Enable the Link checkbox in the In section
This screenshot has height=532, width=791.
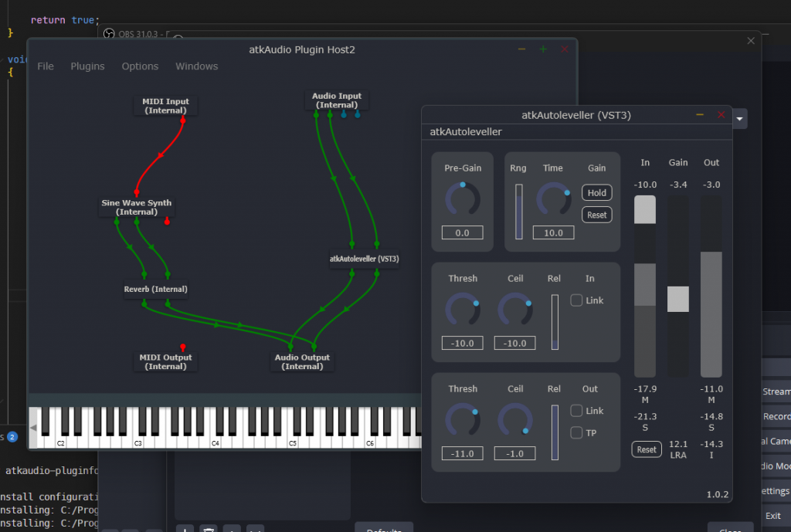[576, 300]
